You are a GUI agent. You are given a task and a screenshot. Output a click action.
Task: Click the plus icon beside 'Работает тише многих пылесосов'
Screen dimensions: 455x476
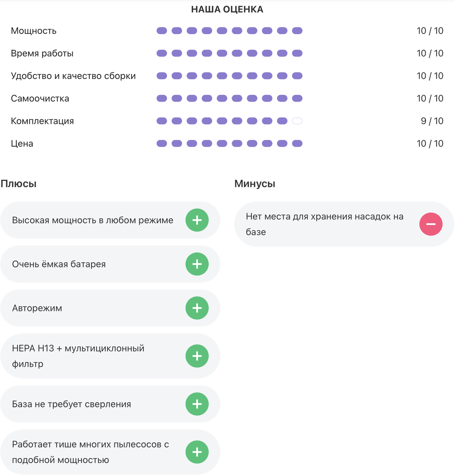(x=197, y=452)
